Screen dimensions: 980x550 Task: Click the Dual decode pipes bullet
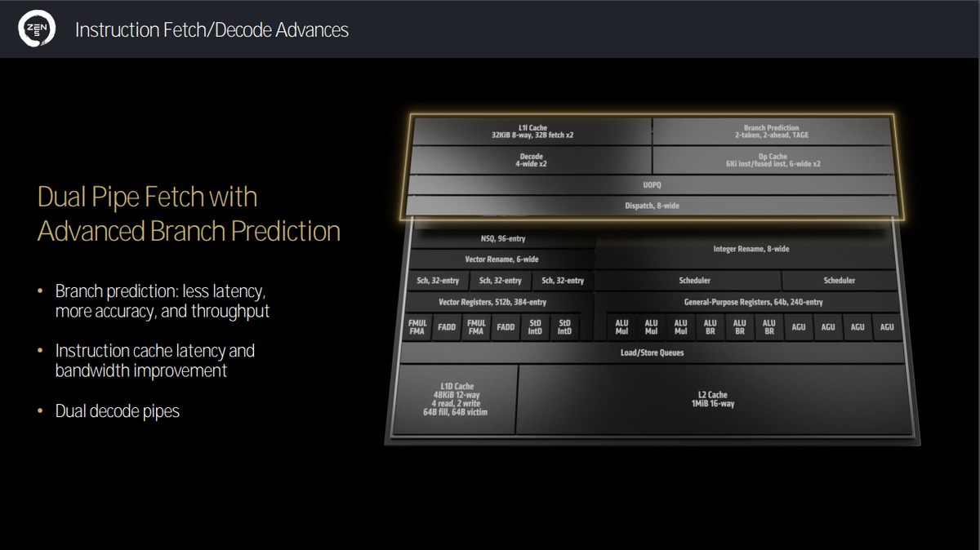point(117,410)
